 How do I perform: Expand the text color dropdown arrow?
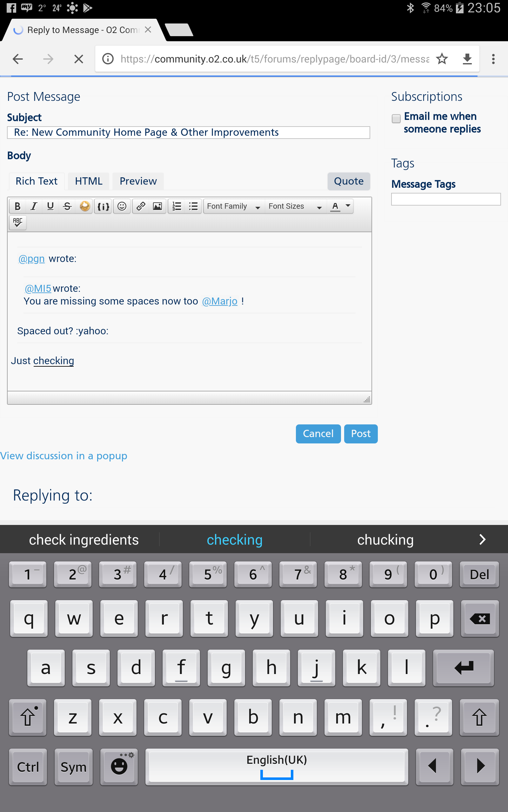point(348,206)
